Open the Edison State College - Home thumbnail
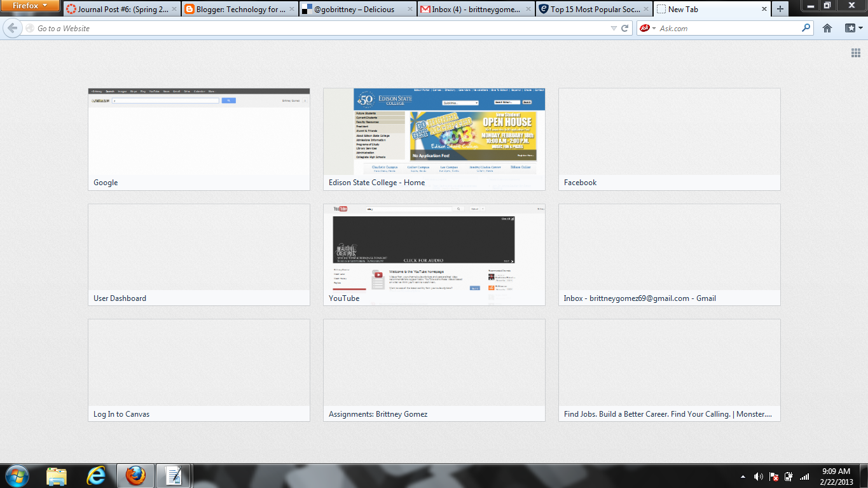Viewport: 868px width, 488px height. click(x=434, y=139)
